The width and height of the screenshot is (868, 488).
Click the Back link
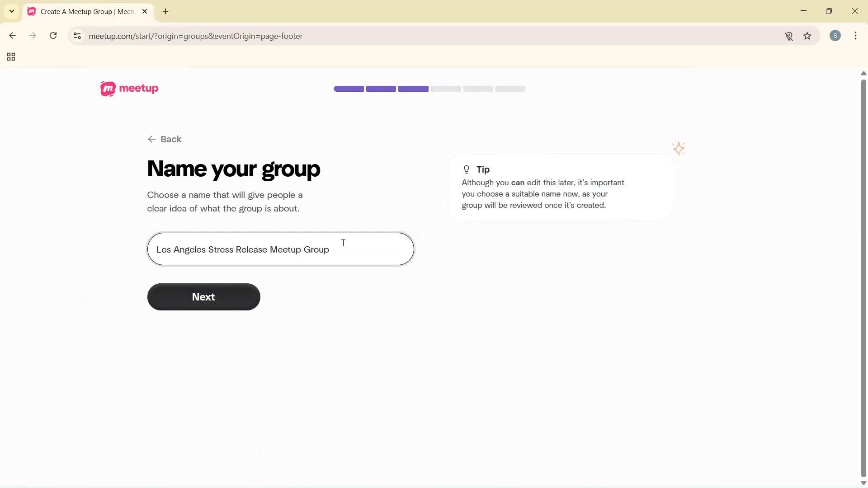164,139
